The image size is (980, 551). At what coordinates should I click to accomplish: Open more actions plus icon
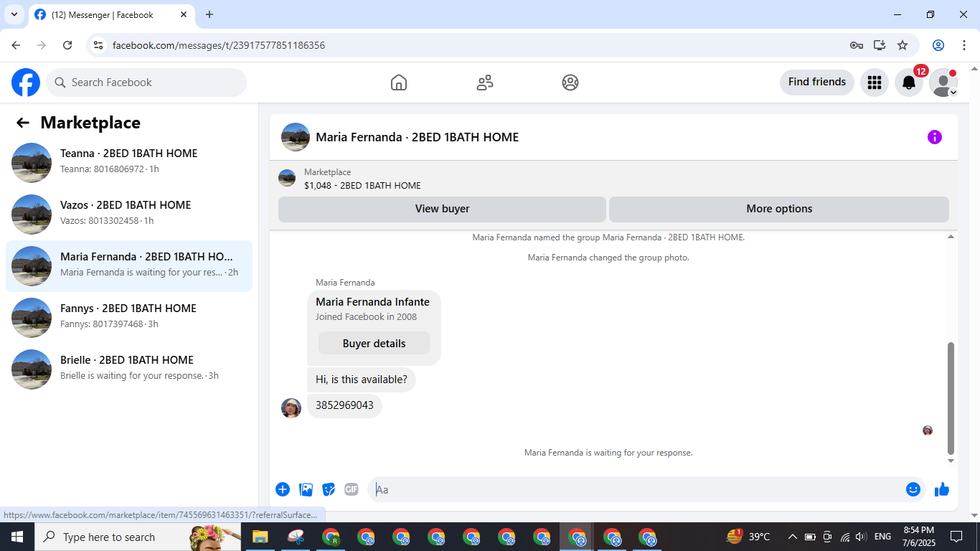coord(283,489)
